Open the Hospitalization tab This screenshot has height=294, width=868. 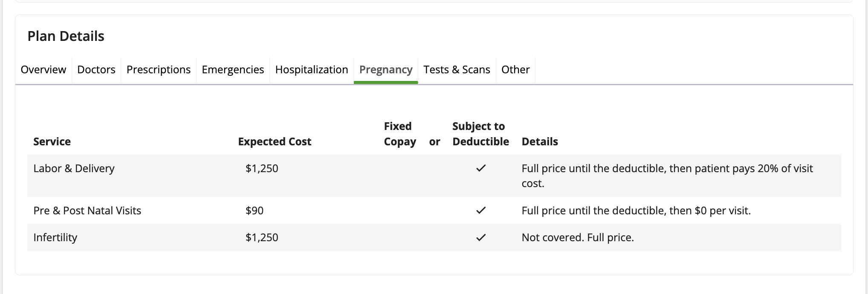click(x=312, y=69)
